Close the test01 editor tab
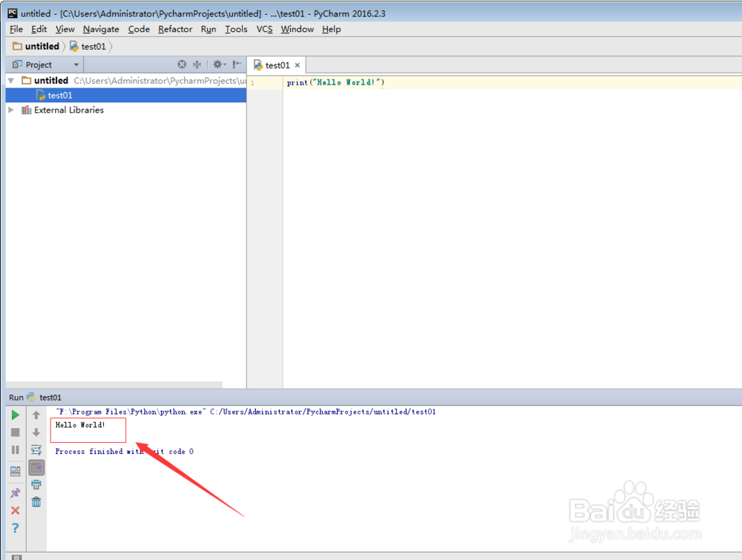Viewport: 742px width, 560px height. 298,65
